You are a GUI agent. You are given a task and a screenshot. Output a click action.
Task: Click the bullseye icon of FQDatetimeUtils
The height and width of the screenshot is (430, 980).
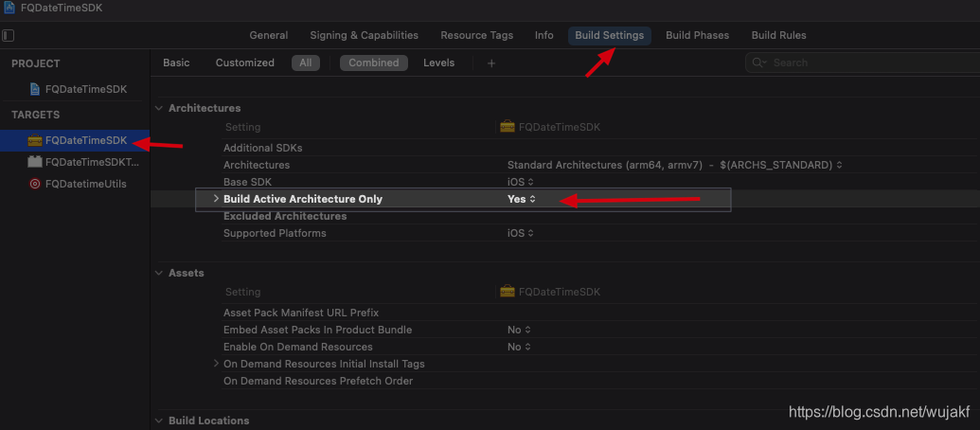pyautogui.click(x=35, y=184)
